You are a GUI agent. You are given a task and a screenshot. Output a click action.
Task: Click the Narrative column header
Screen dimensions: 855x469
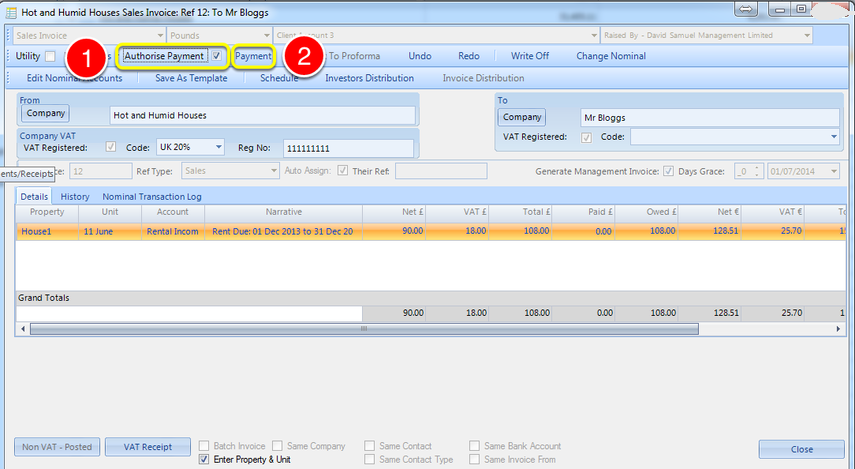284,212
